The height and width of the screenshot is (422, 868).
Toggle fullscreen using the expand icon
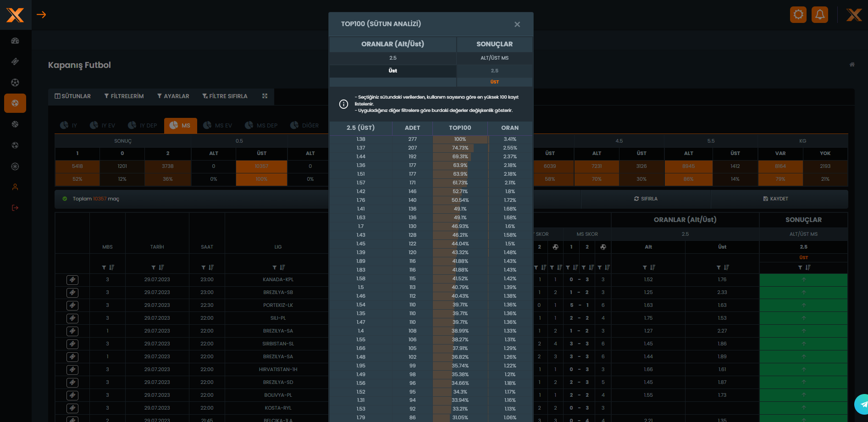click(x=265, y=96)
